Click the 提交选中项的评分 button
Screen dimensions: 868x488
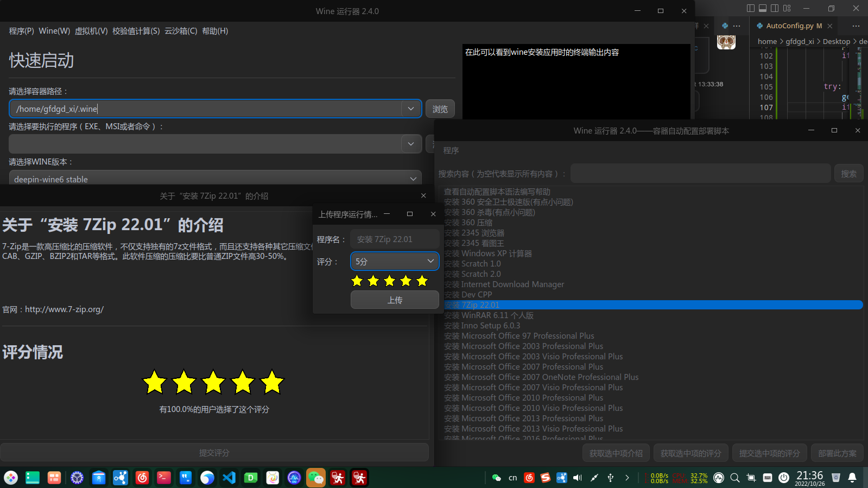click(769, 453)
